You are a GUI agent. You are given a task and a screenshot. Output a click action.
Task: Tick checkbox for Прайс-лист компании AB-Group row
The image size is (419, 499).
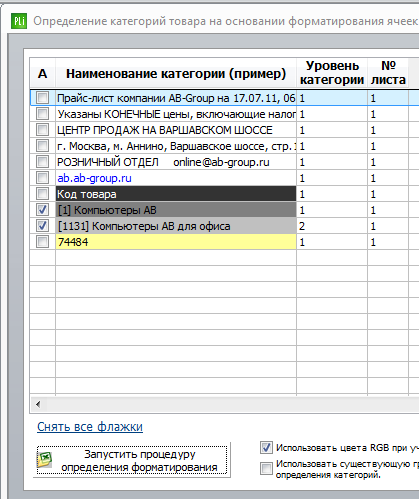pos(42,98)
